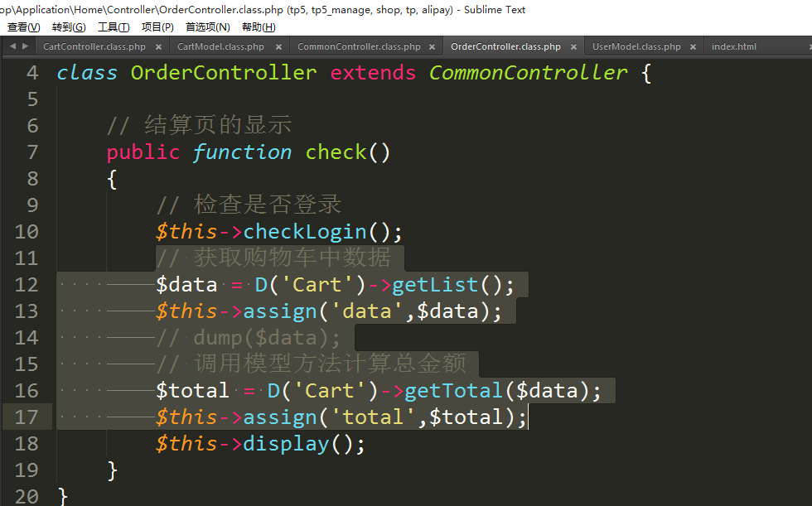Switch to the CartController.class.php tab

tap(94, 47)
